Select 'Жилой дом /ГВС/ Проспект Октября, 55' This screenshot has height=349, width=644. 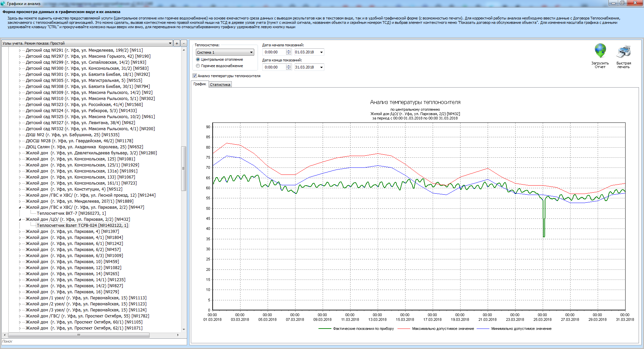click(88, 316)
